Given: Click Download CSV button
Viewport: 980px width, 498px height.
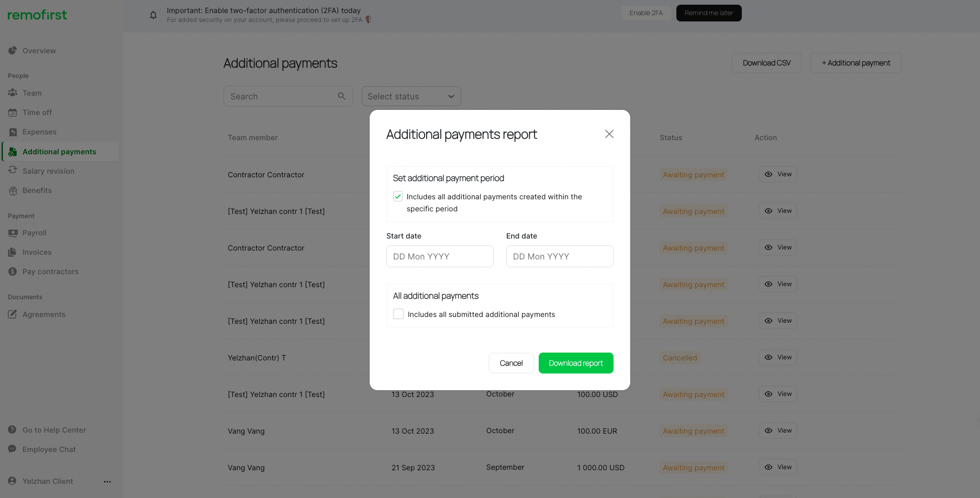Looking at the screenshot, I should tap(766, 63).
